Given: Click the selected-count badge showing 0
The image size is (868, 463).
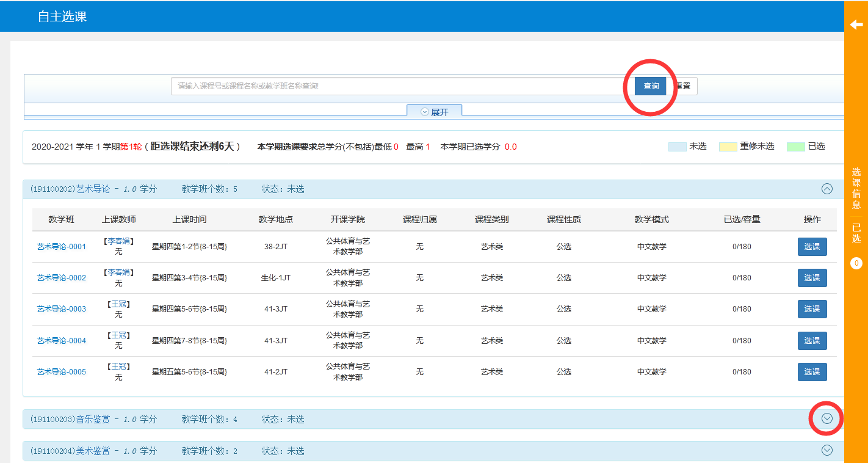Looking at the screenshot, I should pyautogui.click(x=856, y=263).
